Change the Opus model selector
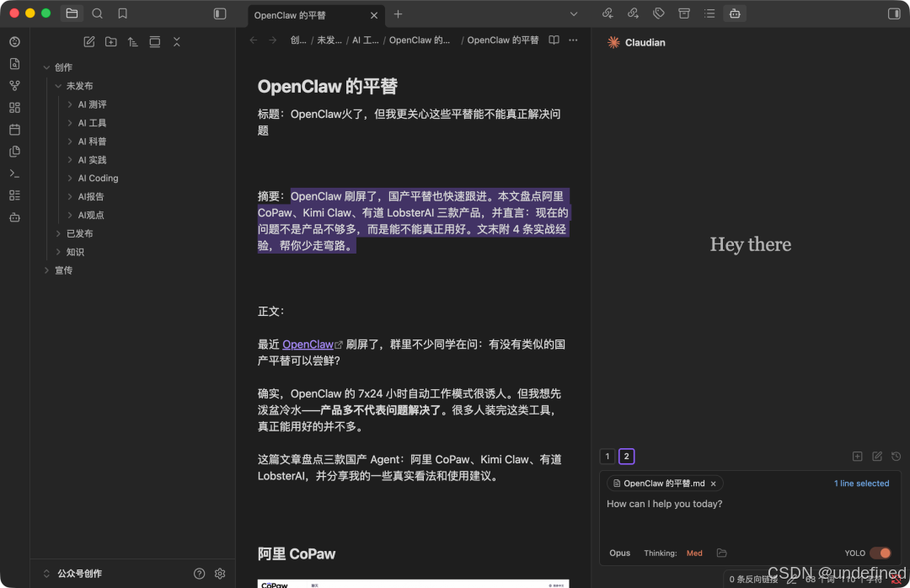 click(x=620, y=553)
